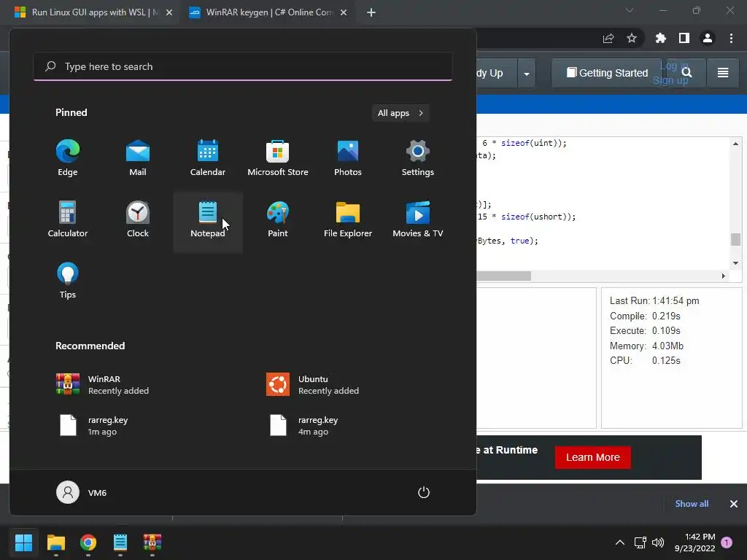Close the Run Linux GUI apps tab
Viewport: 747px width, 560px height.
[169, 13]
